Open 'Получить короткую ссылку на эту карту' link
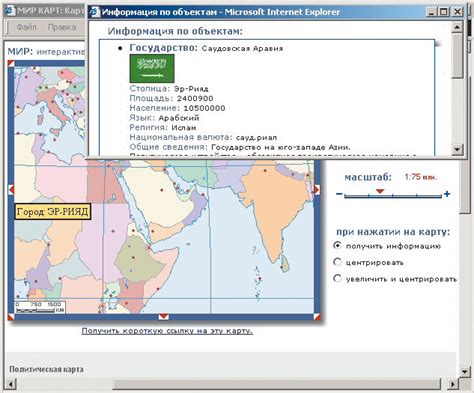The height and width of the screenshot is (393, 474). [x=167, y=331]
